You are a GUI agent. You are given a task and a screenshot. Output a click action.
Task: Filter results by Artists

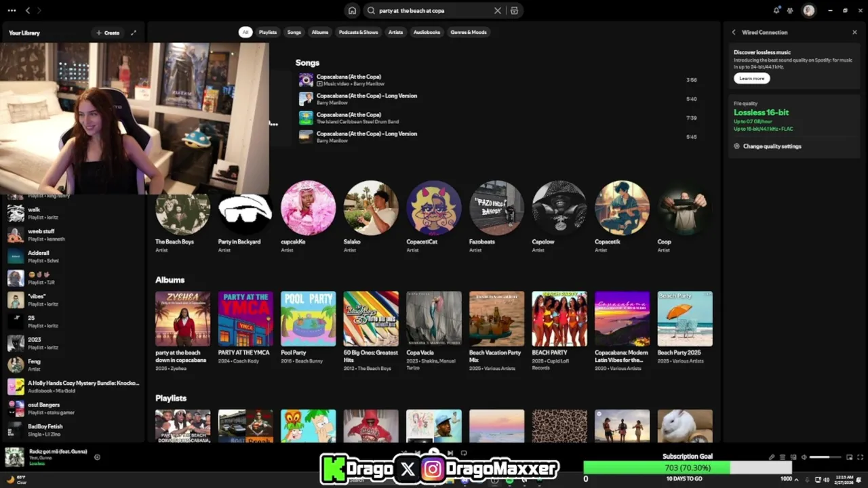point(395,32)
